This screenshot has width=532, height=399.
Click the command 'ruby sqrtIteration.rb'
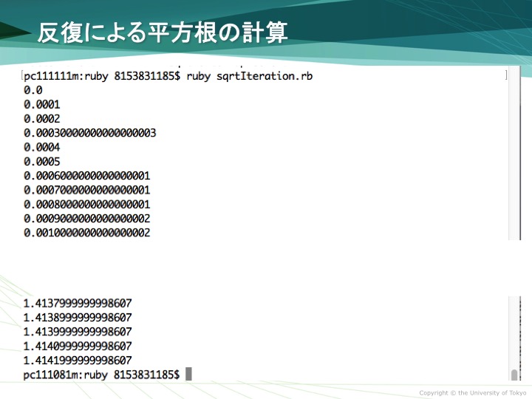pyautogui.click(x=250, y=76)
